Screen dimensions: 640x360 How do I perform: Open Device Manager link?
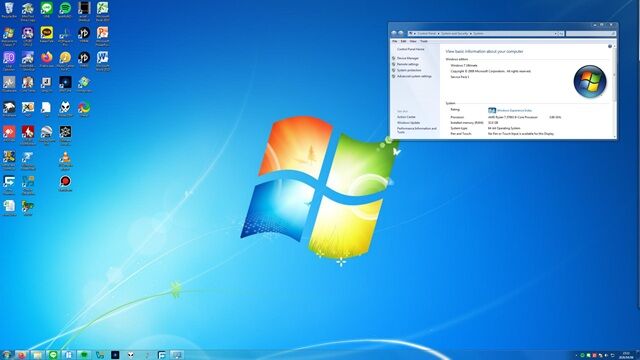[x=408, y=58]
